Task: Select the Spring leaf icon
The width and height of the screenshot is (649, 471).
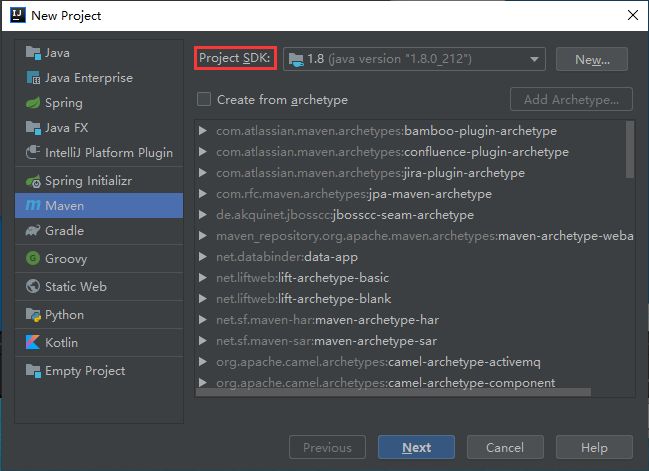Action: [33, 103]
